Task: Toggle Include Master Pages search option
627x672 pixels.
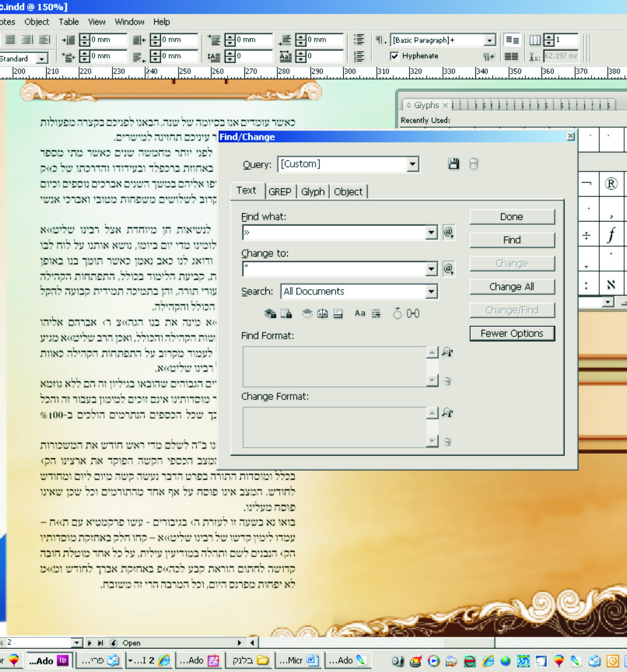Action: pyautogui.click(x=323, y=314)
